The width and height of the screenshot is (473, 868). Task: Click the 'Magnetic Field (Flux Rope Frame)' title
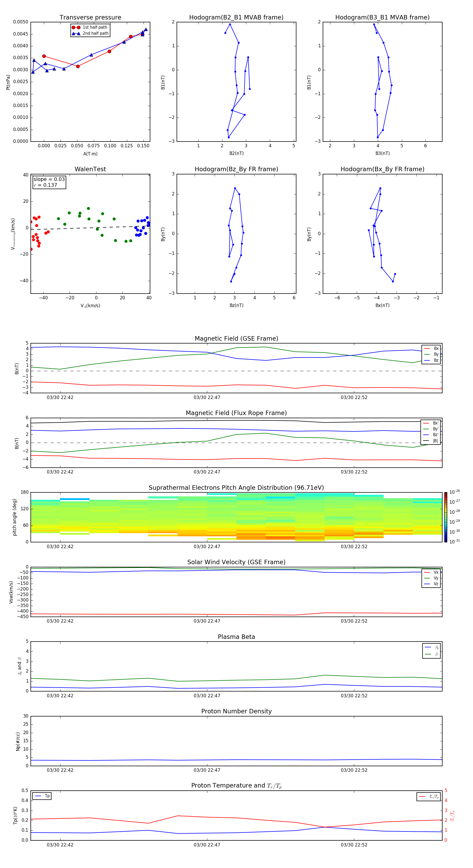[x=236, y=413]
